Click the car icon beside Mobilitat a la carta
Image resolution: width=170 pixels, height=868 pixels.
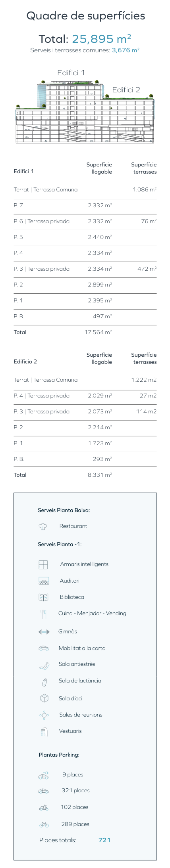point(44,648)
